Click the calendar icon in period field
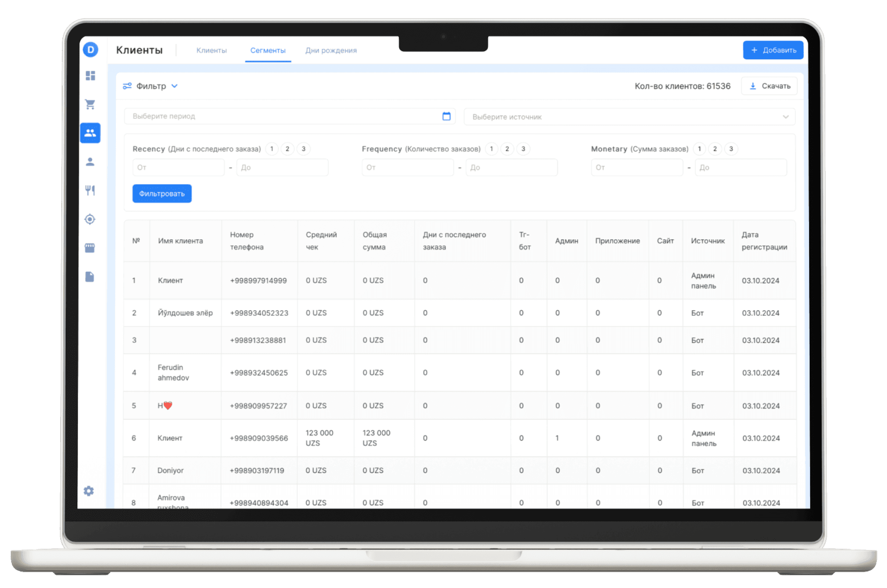This screenshot has width=887, height=588. (x=446, y=116)
